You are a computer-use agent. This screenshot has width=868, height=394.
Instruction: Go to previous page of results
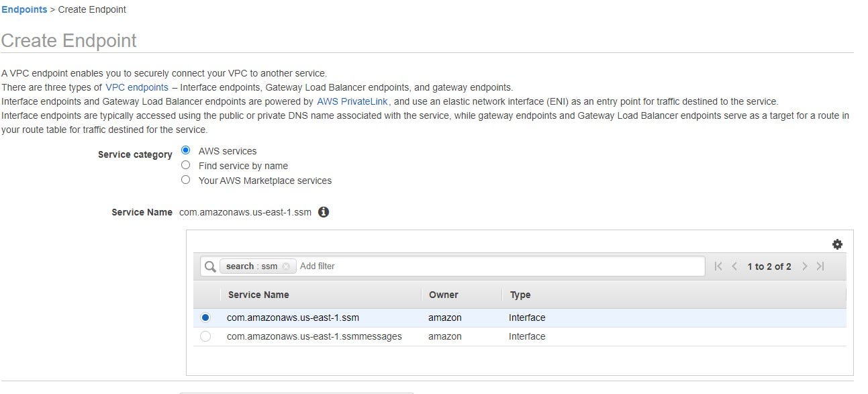(734, 266)
